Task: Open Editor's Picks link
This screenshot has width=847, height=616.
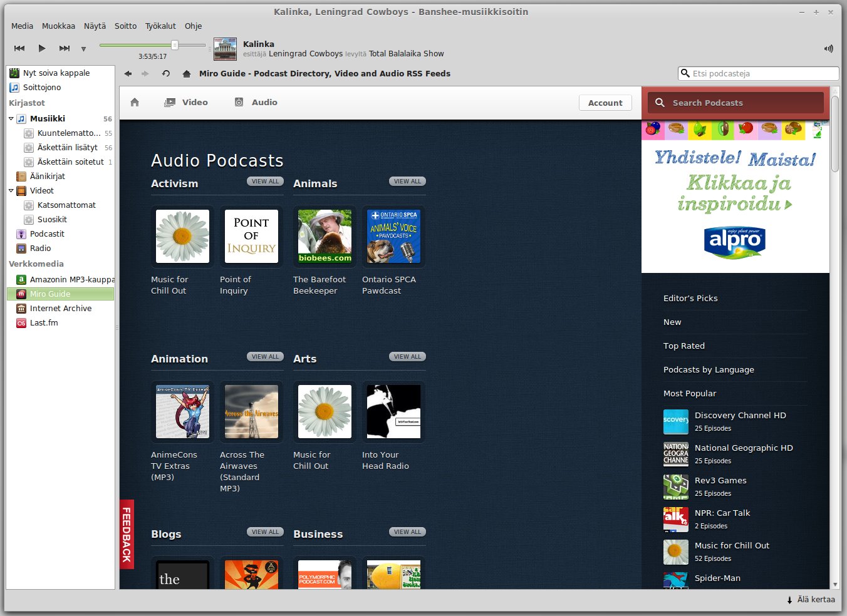Action: pos(690,299)
